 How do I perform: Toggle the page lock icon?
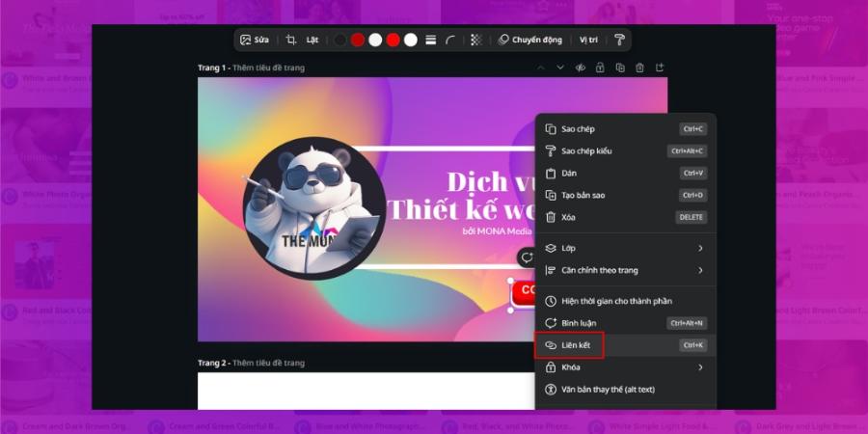click(600, 68)
